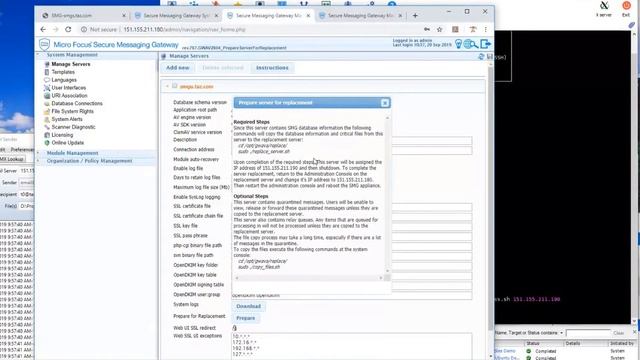Open Licensing in sidebar
Viewport: 640px width, 360px height.
pos(62,135)
